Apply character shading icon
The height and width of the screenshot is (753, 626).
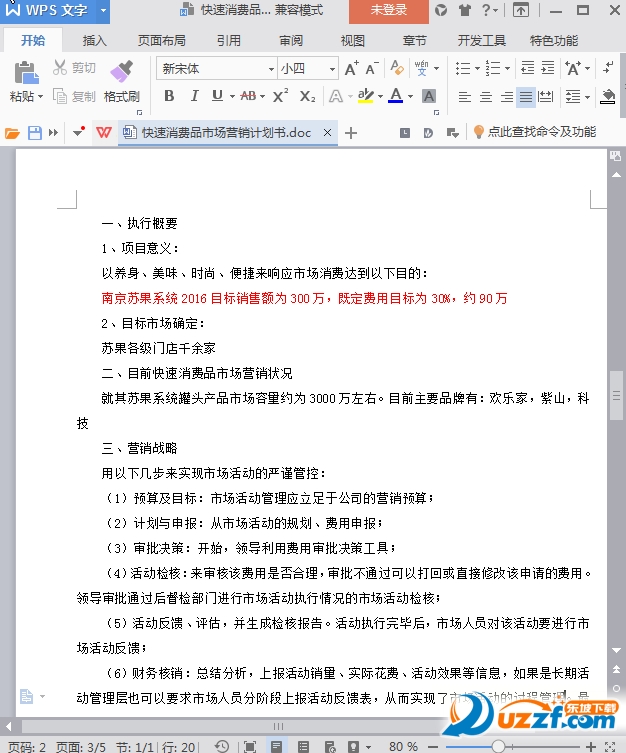coord(429,96)
